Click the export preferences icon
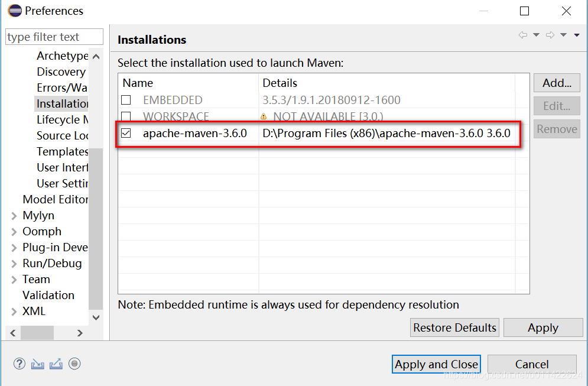This screenshot has height=386, width=588. pyautogui.click(x=56, y=364)
